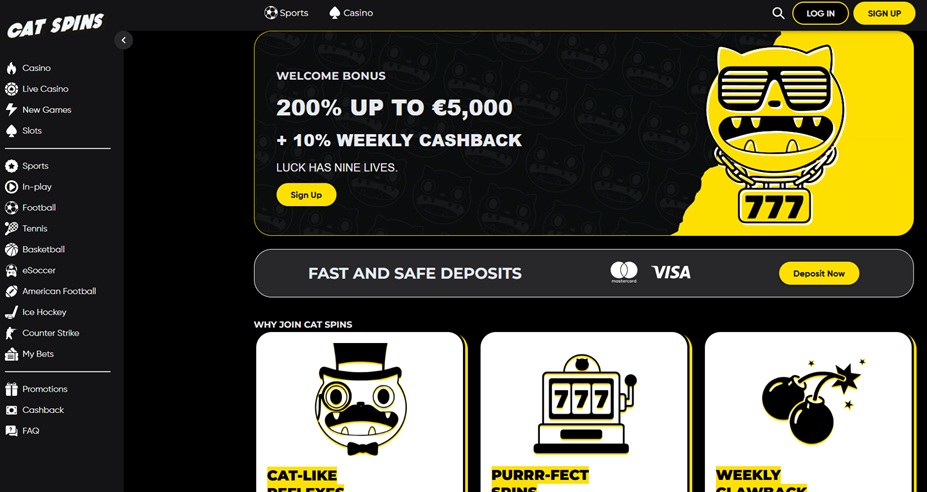Click the Live Casino chip icon
Screen dimensions: 927x492
click(x=11, y=89)
